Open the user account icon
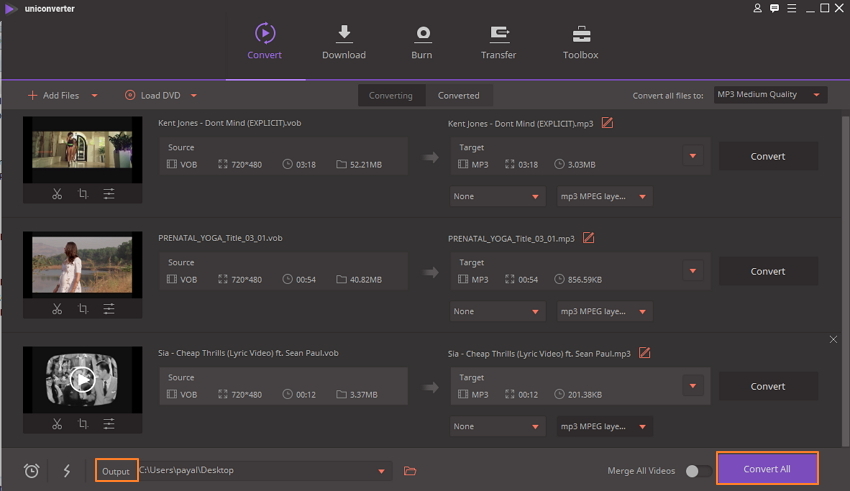 point(757,8)
